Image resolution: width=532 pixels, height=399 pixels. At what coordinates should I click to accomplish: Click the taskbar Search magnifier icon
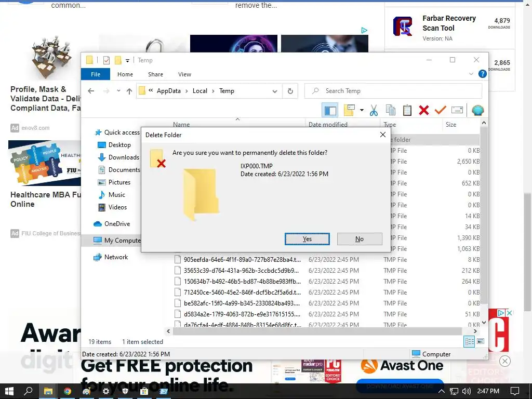28,391
